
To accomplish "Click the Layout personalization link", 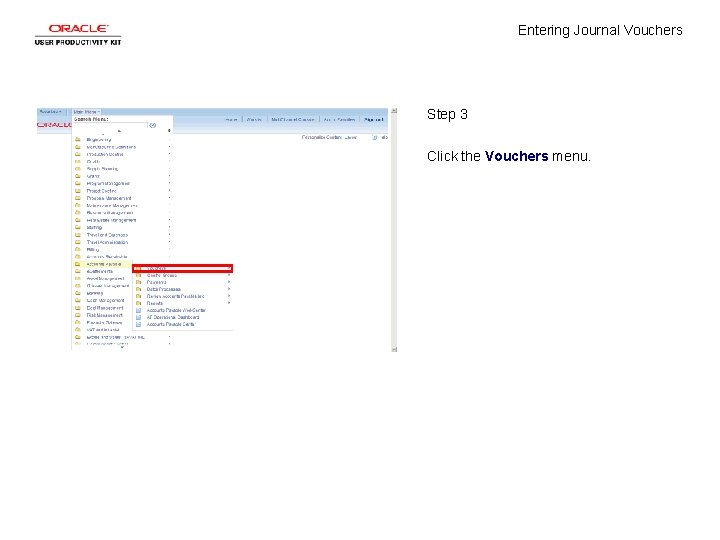I will pyautogui.click(x=351, y=137).
